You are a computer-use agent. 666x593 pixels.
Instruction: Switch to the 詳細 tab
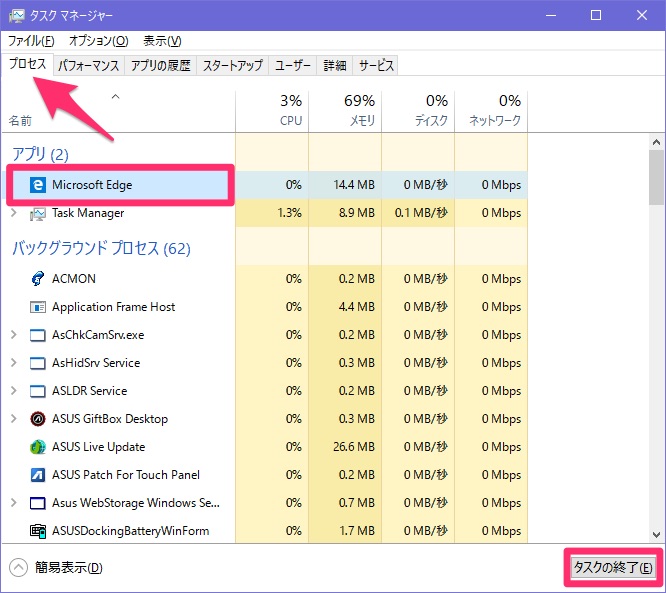tap(335, 65)
